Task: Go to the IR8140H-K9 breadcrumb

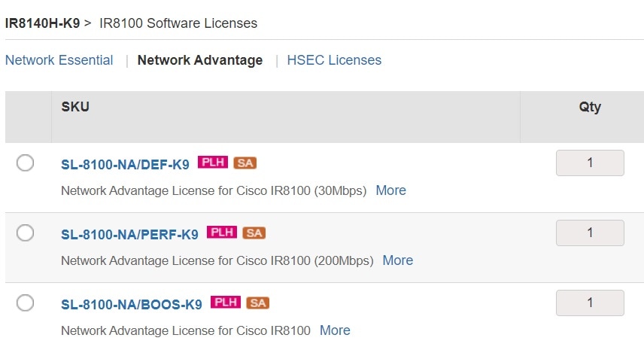Action: coord(42,23)
